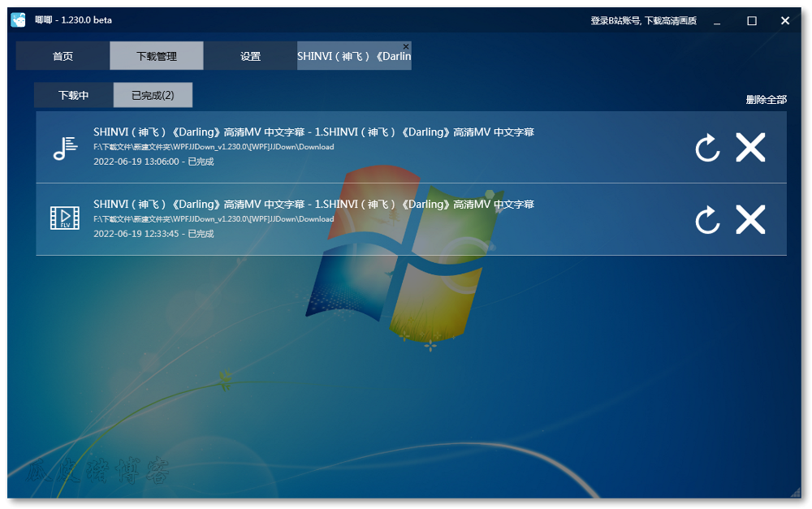812x509 pixels.
Task: Open the SHINVI (神飞)《Darlin tab
Action: [x=354, y=56]
